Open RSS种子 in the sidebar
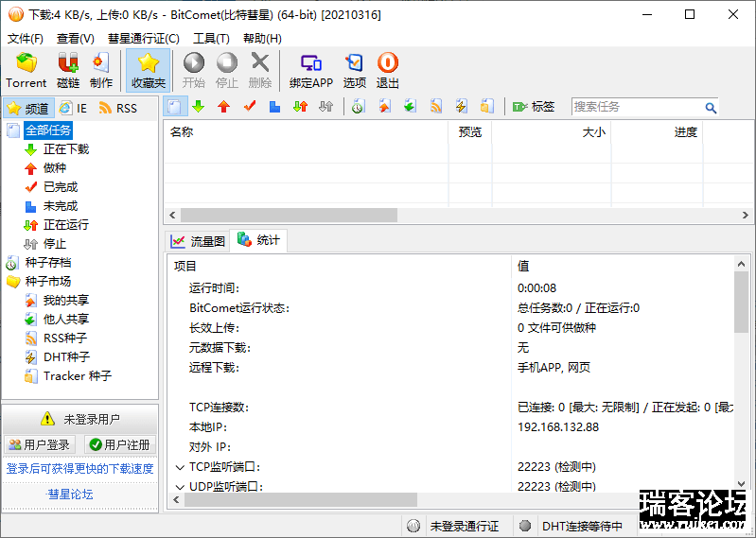This screenshot has width=756, height=538. coord(65,338)
